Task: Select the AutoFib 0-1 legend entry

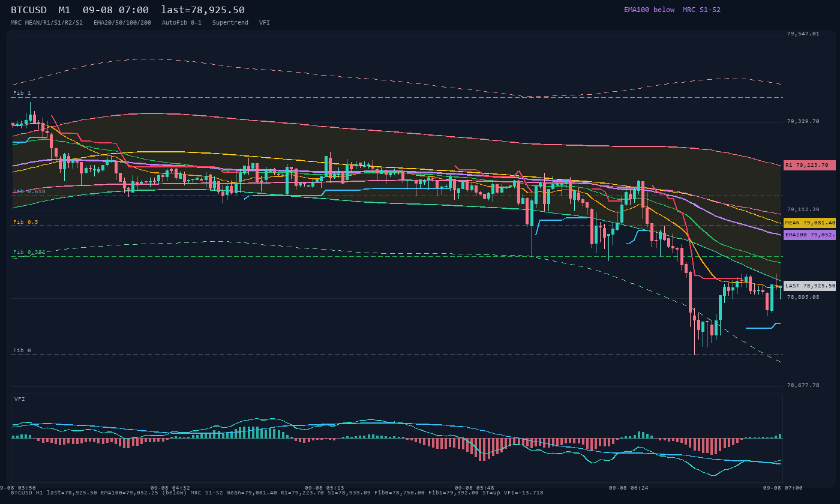Action: coord(182,22)
